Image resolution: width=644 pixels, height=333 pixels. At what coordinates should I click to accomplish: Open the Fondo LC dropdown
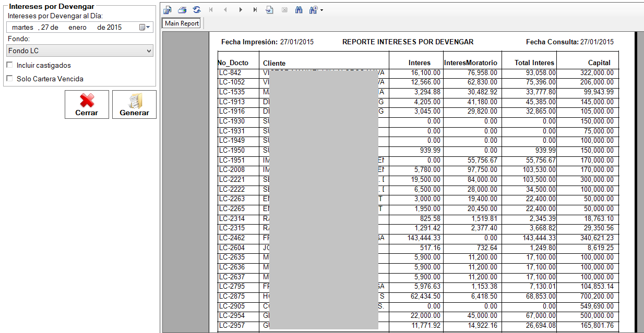coord(80,51)
